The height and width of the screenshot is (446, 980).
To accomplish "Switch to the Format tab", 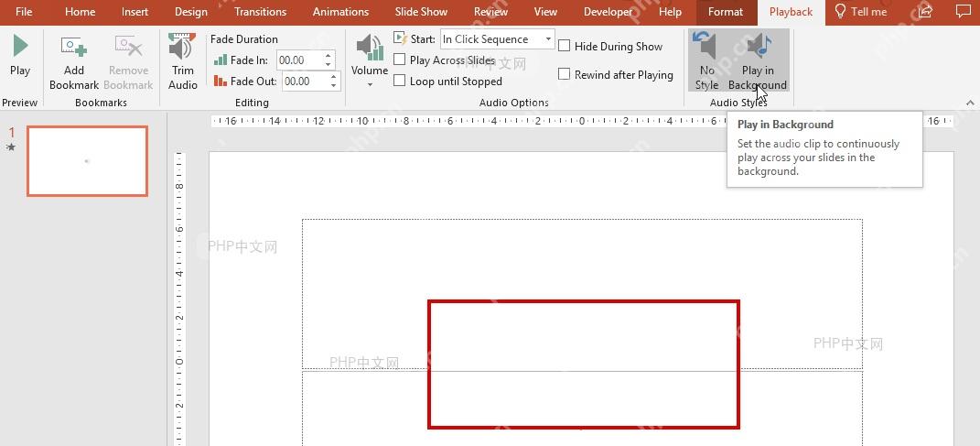I will point(726,12).
